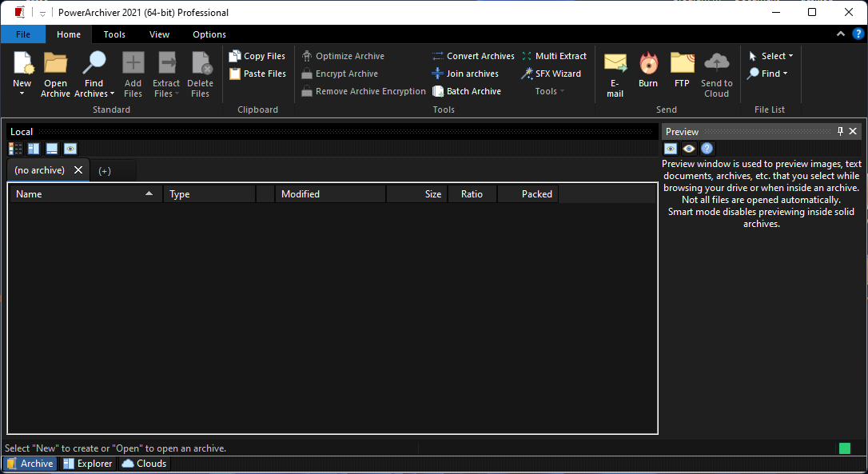The height and width of the screenshot is (474, 868).
Task: Click status bar hint text about New or Open
Action: (x=116, y=448)
